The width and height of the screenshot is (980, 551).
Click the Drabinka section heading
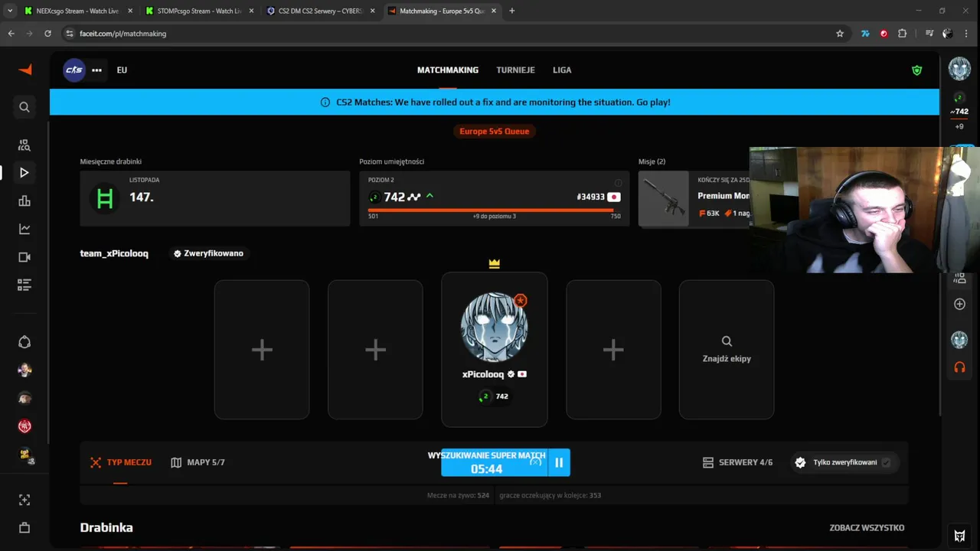tap(106, 527)
